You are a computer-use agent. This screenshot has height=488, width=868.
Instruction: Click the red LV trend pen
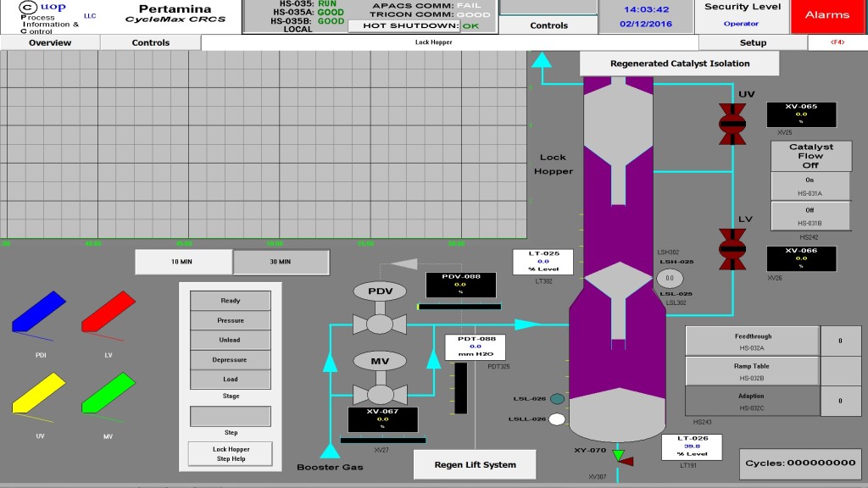pos(108,312)
